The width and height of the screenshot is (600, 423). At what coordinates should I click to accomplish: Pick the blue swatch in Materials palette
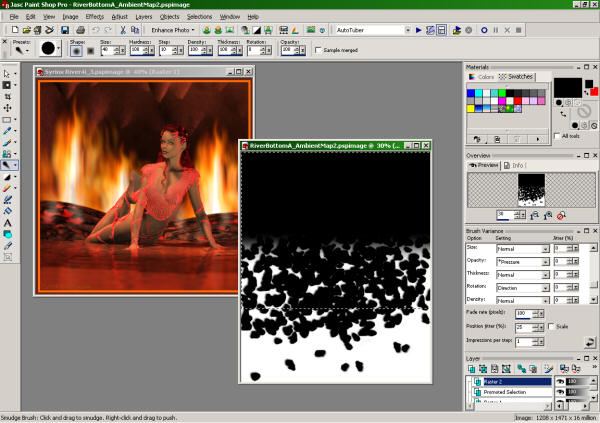coord(471,93)
